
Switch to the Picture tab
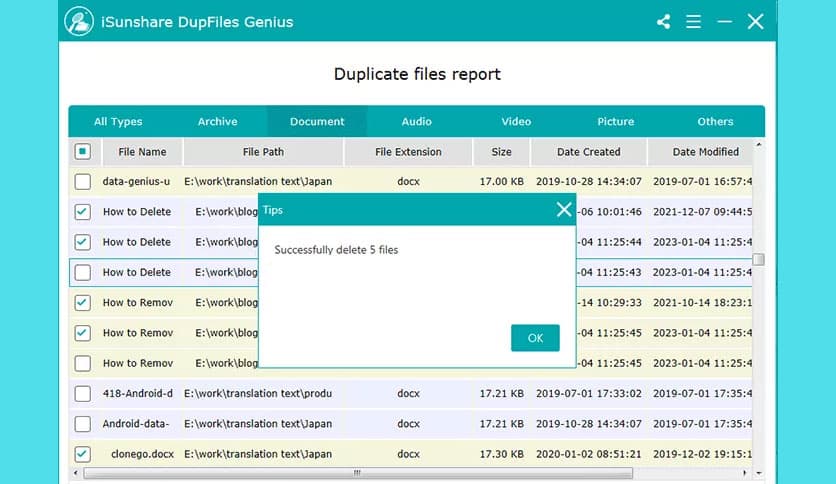(x=616, y=122)
